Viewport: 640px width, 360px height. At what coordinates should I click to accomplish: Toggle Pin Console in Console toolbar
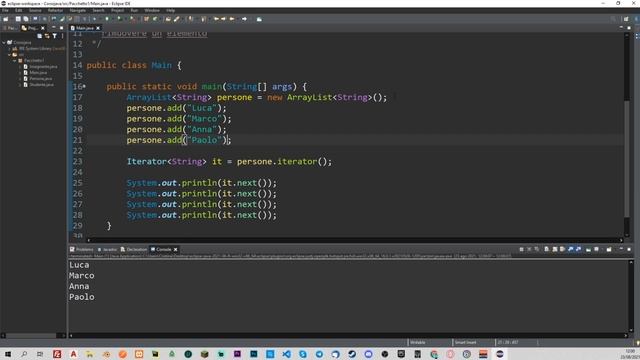[588, 249]
